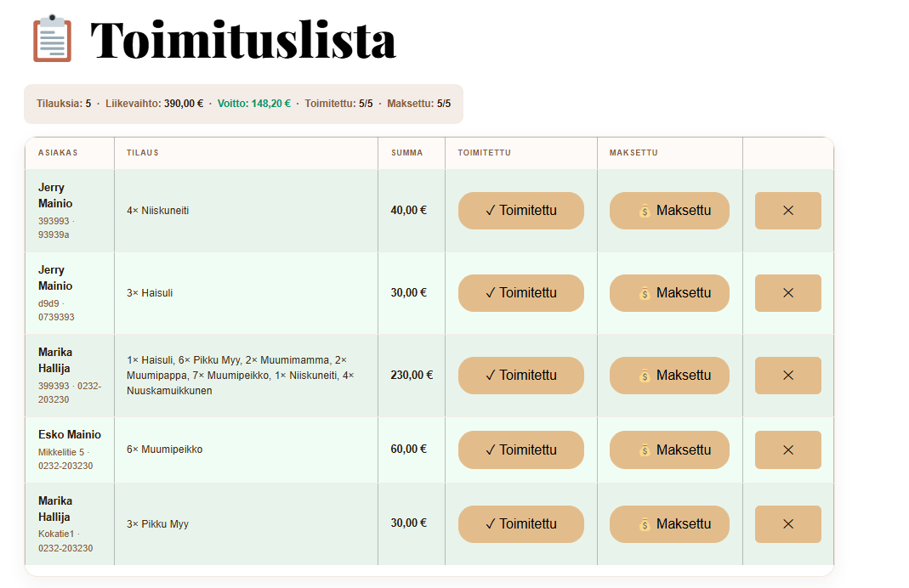The width and height of the screenshot is (909, 588).
Task: Select the 4× Niiskuneiti order text
Action: (x=157, y=211)
